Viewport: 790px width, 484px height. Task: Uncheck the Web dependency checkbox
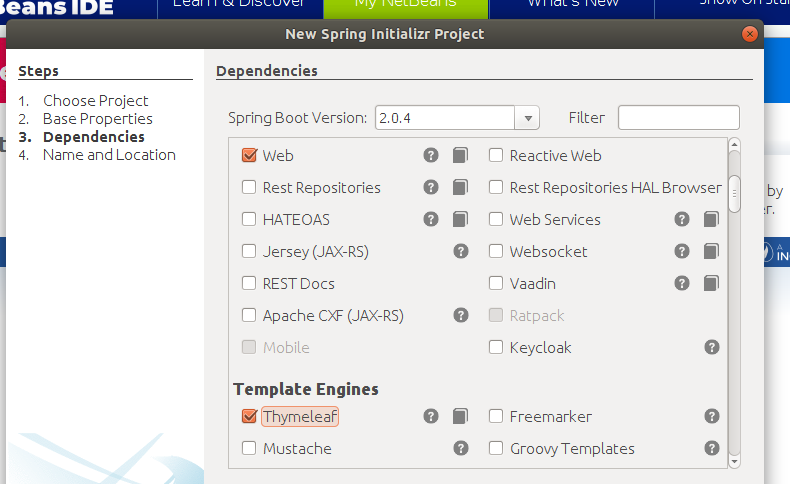point(249,155)
